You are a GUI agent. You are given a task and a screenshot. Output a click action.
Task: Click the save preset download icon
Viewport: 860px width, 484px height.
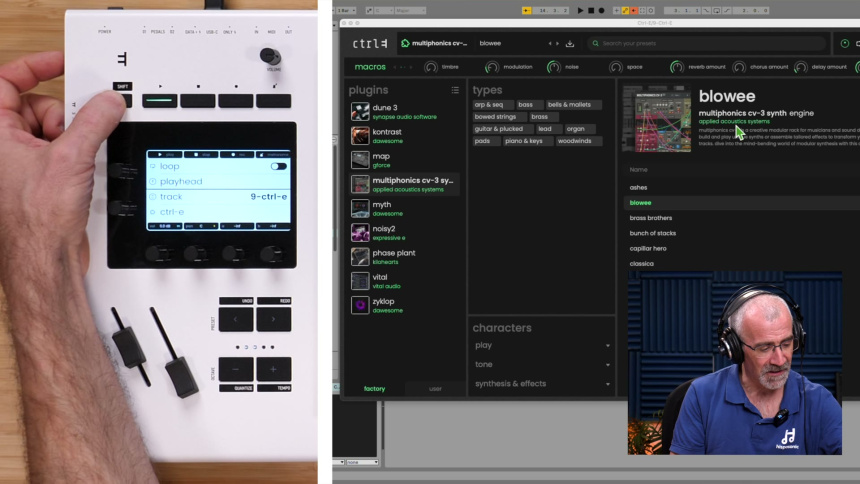[570, 43]
